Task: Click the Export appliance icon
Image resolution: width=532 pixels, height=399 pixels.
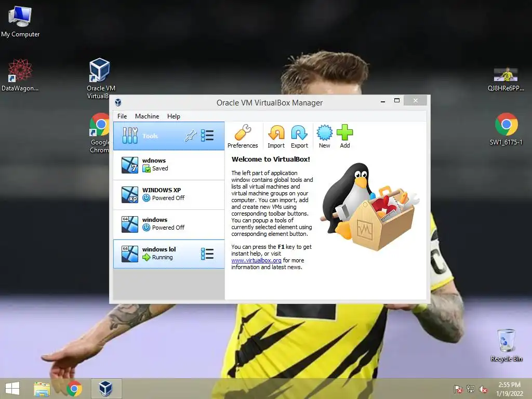Action: [x=299, y=137]
